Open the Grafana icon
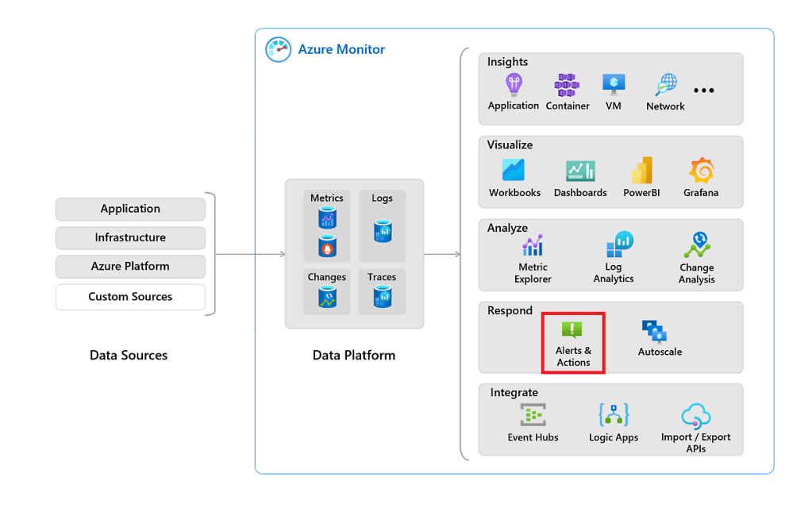Image resolution: width=812 pixels, height=508 pixels. (701, 170)
